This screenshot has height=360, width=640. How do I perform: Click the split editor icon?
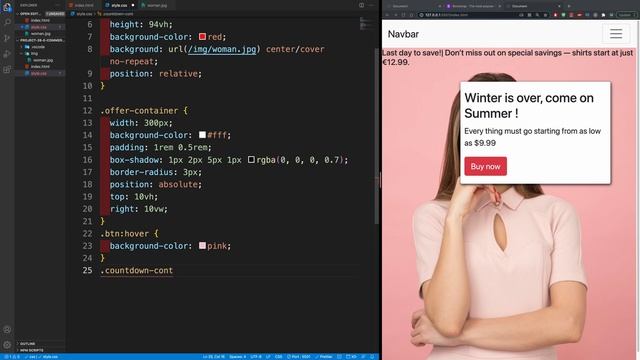point(362,5)
